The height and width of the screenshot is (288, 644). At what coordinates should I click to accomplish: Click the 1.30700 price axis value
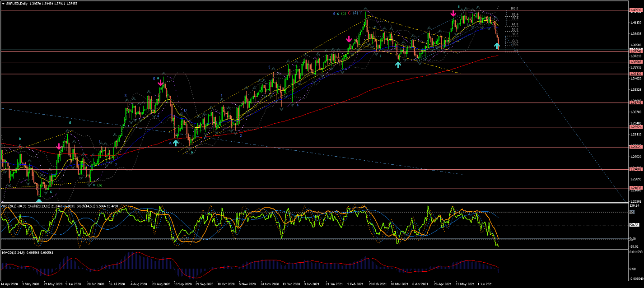pyautogui.click(x=635, y=112)
